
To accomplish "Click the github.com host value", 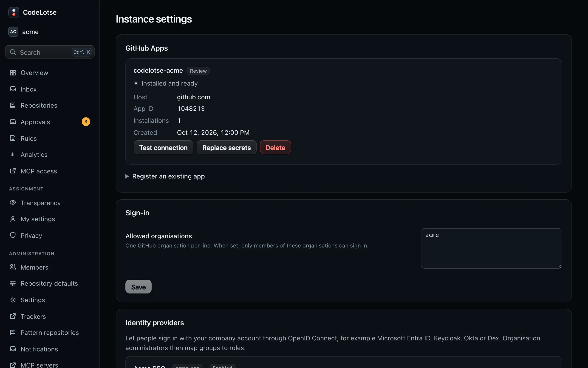I will [x=193, y=97].
